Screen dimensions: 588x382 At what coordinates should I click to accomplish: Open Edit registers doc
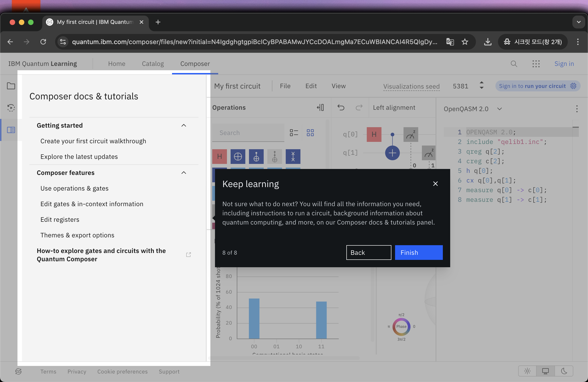(x=60, y=219)
